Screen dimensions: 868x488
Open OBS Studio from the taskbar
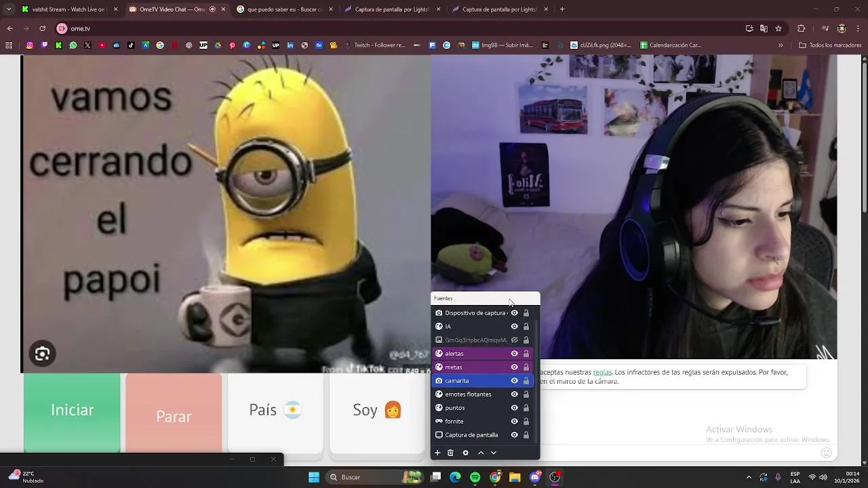point(555,477)
